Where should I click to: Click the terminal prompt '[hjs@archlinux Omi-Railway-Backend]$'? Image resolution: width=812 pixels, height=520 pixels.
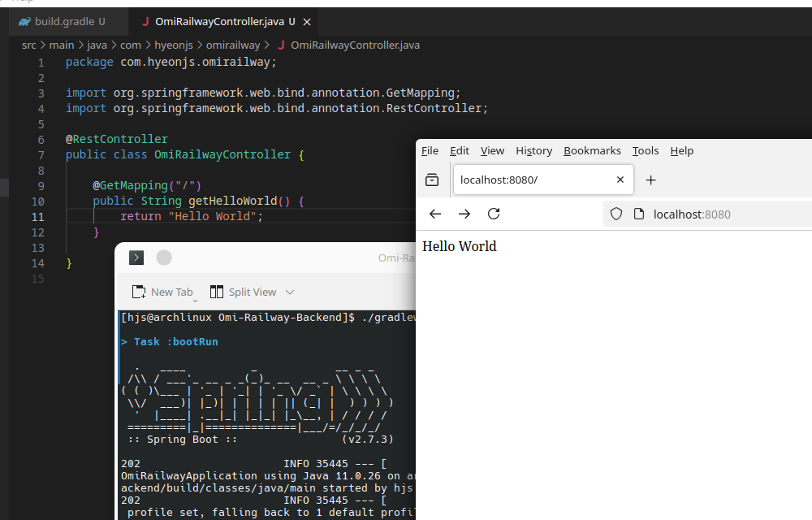point(238,318)
